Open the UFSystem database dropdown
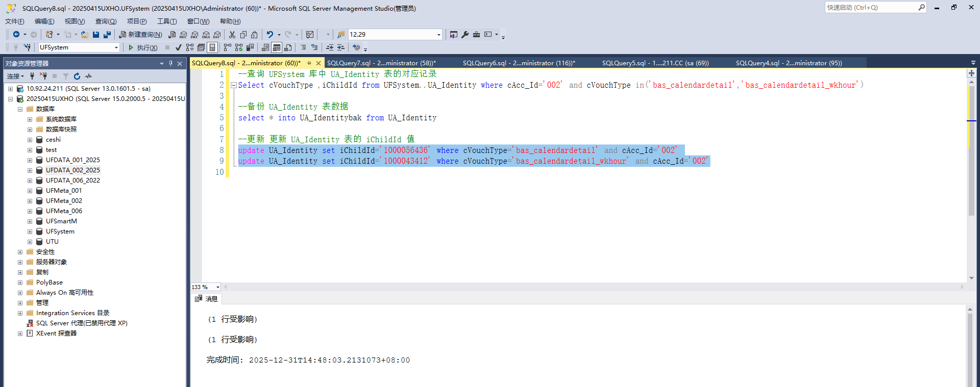The image size is (980, 387). (x=116, y=47)
